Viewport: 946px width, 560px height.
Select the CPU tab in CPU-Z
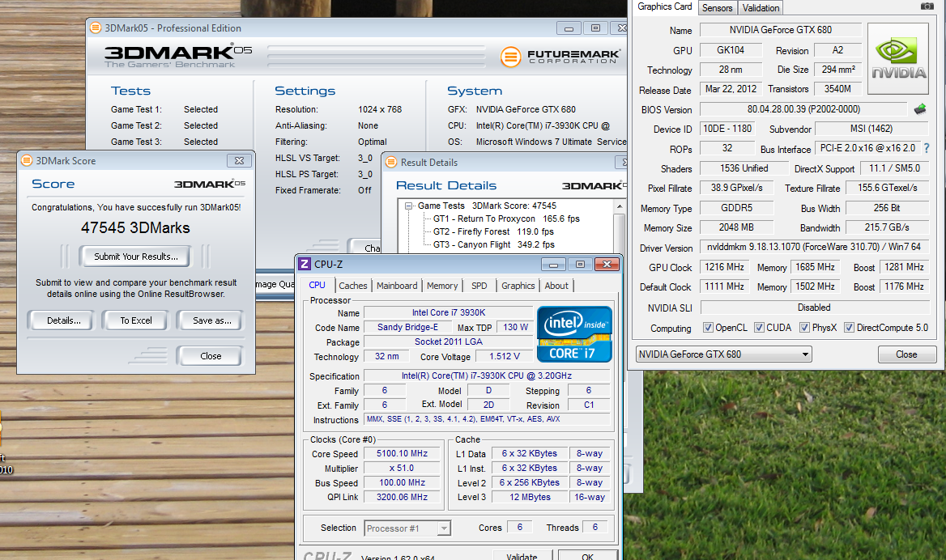317,285
